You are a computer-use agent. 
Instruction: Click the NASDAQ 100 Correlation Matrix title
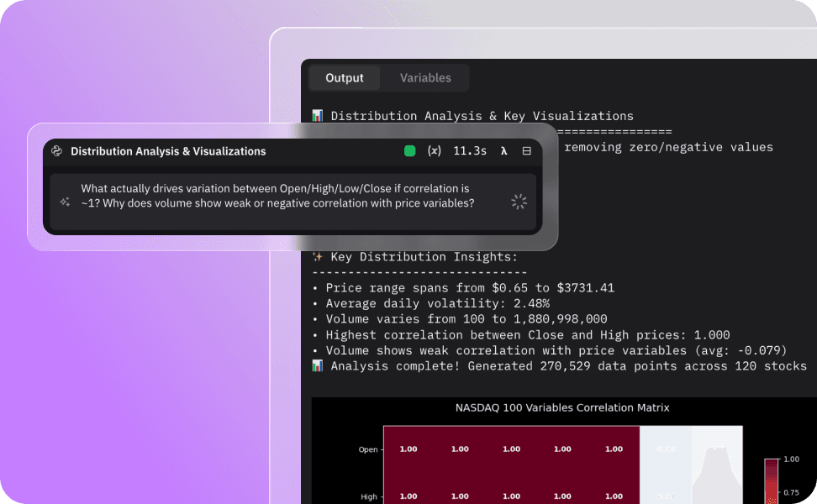pyautogui.click(x=561, y=407)
